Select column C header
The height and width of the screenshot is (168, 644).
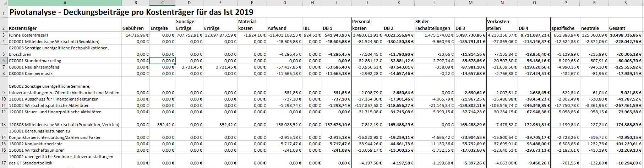click(x=162, y=3)
